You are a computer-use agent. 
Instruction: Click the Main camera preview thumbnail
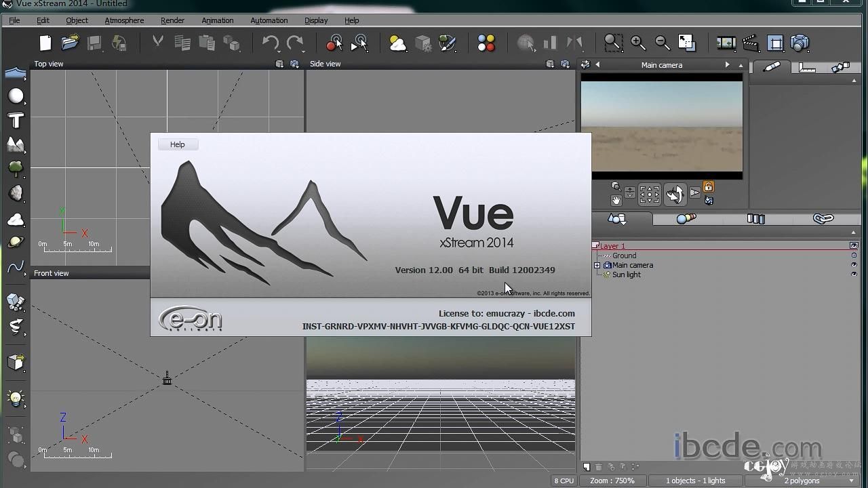[x=661, y=126]
